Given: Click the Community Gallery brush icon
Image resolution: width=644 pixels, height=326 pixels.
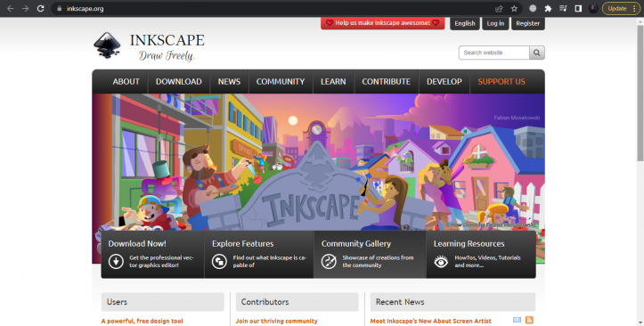Looking at the screenshot, I should point(329,262).
